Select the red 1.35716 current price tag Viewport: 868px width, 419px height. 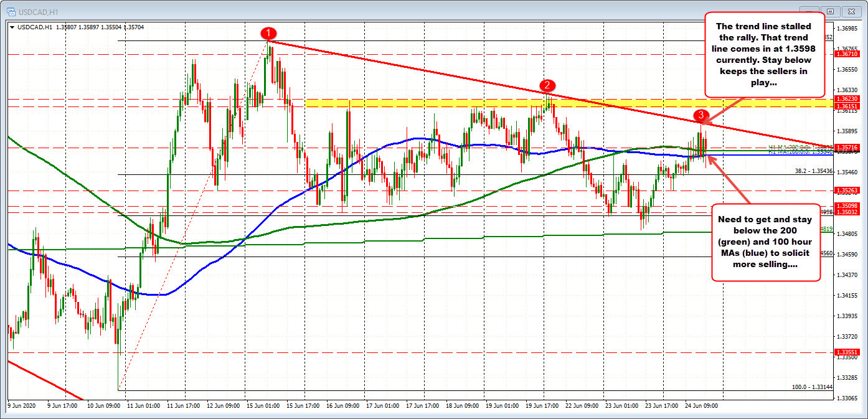click(x=846, y=148)
